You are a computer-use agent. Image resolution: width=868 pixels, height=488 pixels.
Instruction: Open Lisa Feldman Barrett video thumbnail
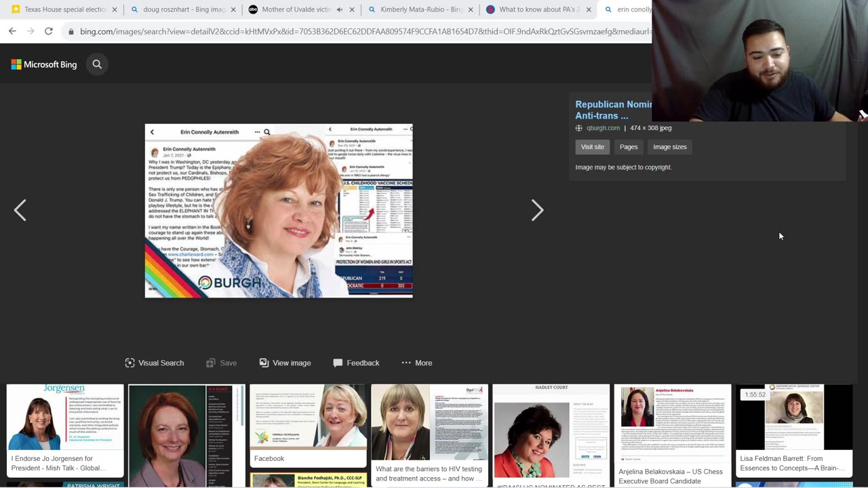point(794,430)
